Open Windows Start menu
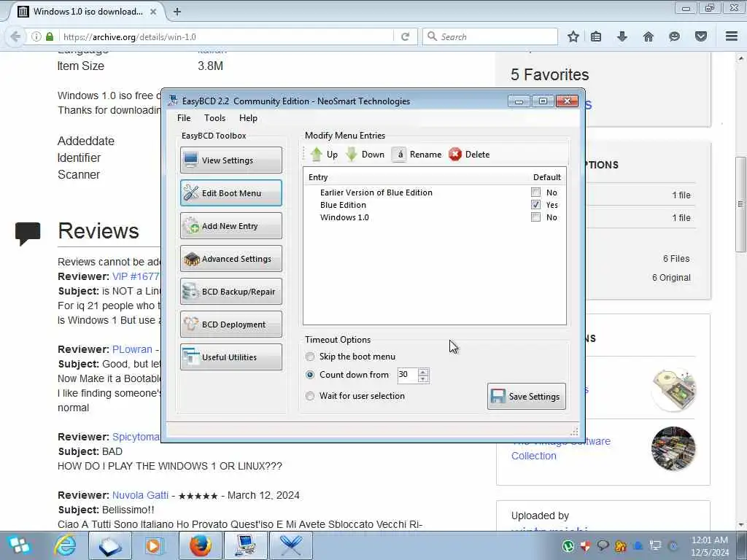The image size is (747, 560). point(19,545)
